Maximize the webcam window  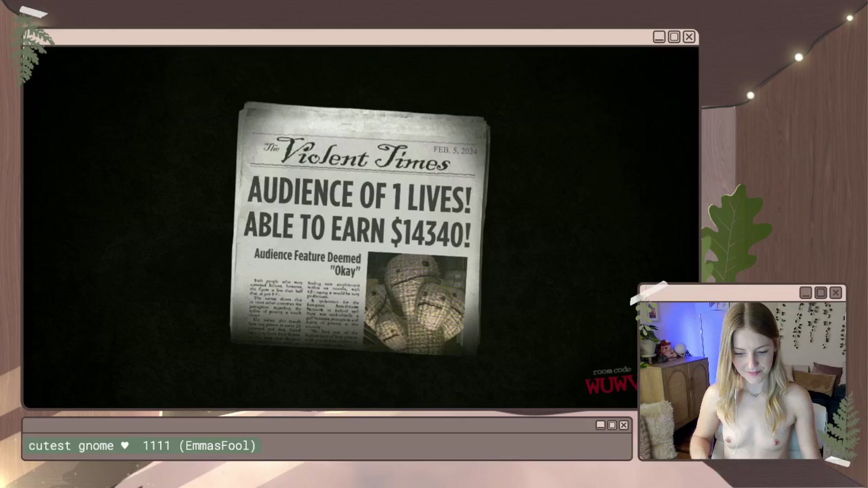pyautogui.click(x=821, y=293)
